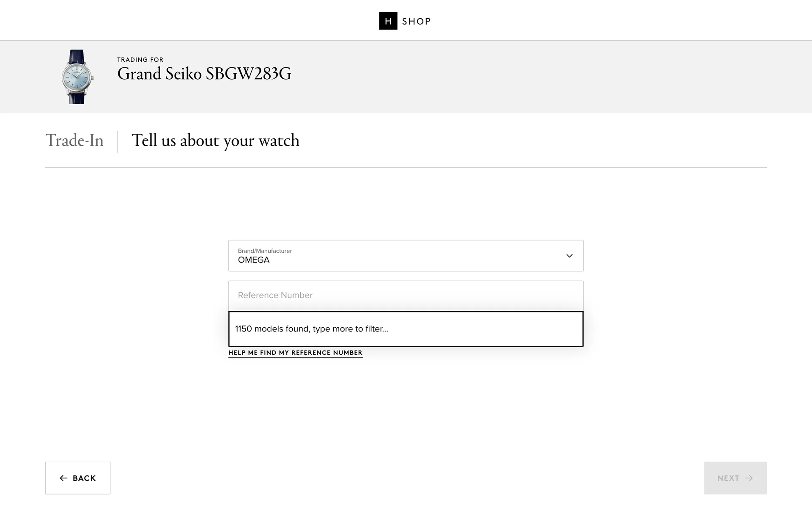This screenshot has width=812, height=508.
Task: Click the right arrow icon on Next
Action: tap(749, 478)
